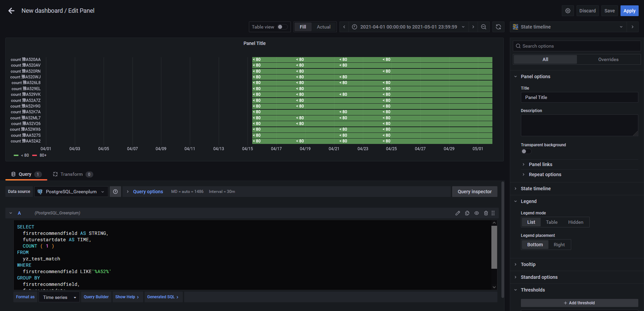This screenshot has width=644, height=311.
Task: Click the Discard button
Action: point(587,11)
